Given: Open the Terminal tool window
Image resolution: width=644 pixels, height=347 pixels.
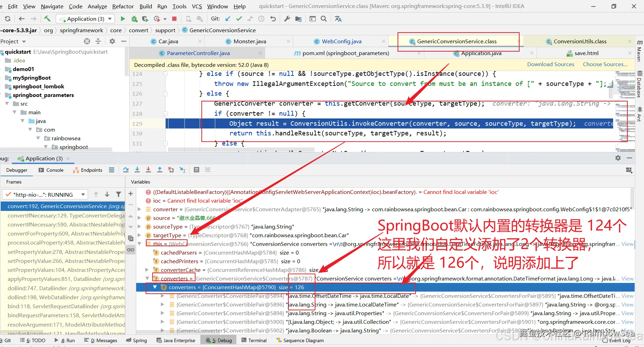Looking at the screenshot, I should (254, 340).
